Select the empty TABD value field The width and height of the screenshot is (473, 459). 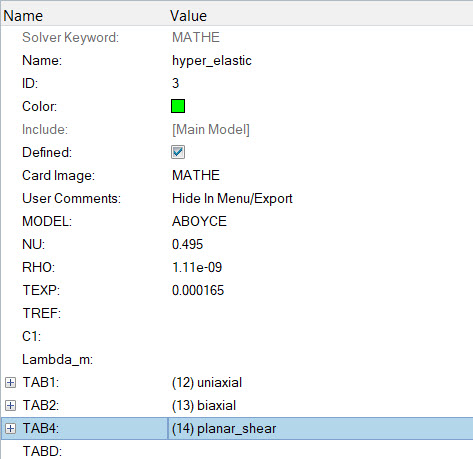pyautogui.click(x=320, y=451)
